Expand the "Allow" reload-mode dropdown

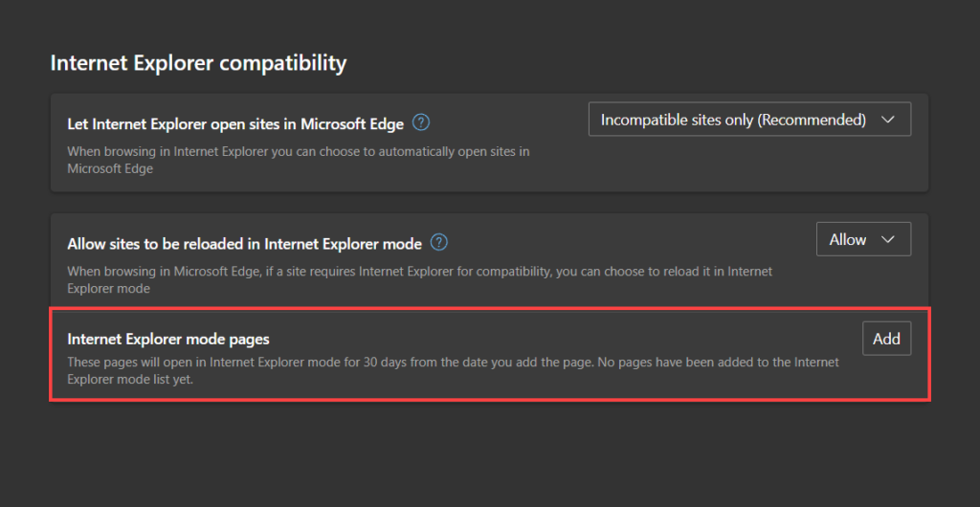point(863,239)
